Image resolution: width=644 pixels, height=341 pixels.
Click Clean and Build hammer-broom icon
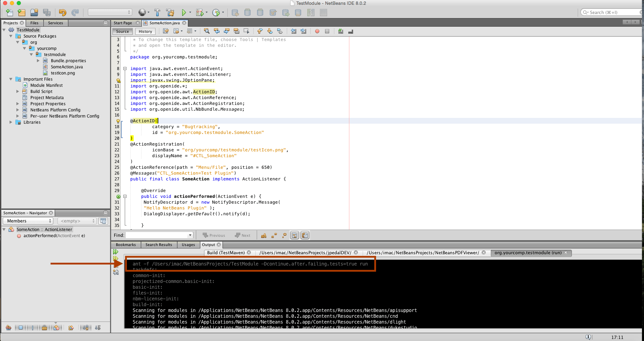pos(170,13)
